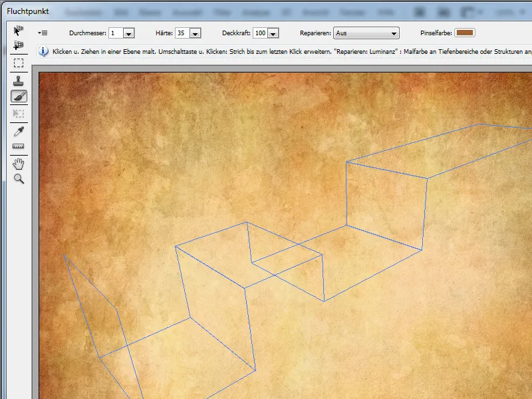This screenshot has width=532, height=399.
Task: Activate the Zoom magnifier tool
Action: (x=19, y=179)
